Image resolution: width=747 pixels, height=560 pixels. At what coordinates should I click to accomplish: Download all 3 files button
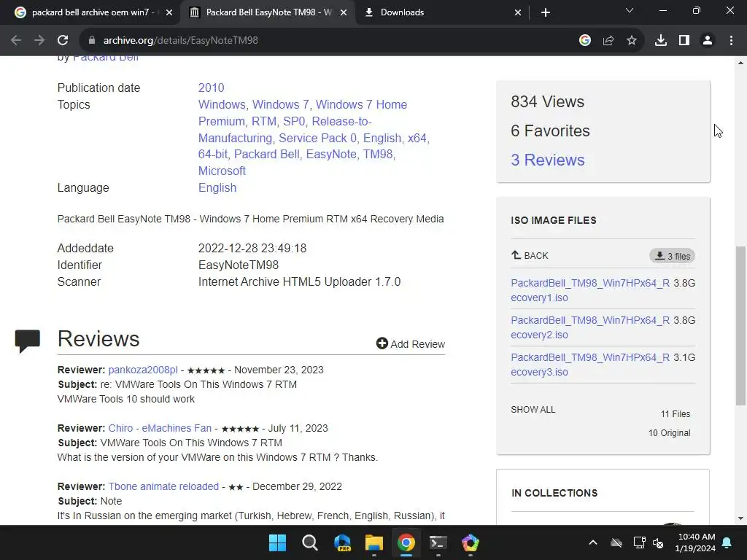pos(672,256)
